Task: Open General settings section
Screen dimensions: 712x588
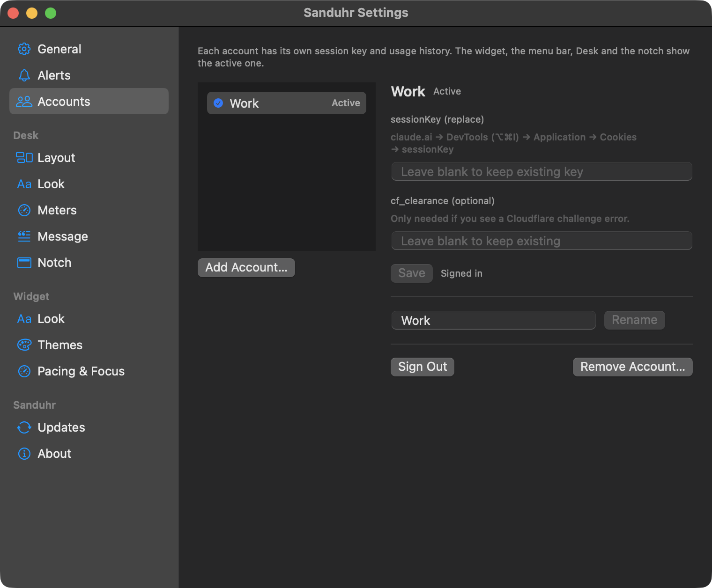Action: pos(89,49)
